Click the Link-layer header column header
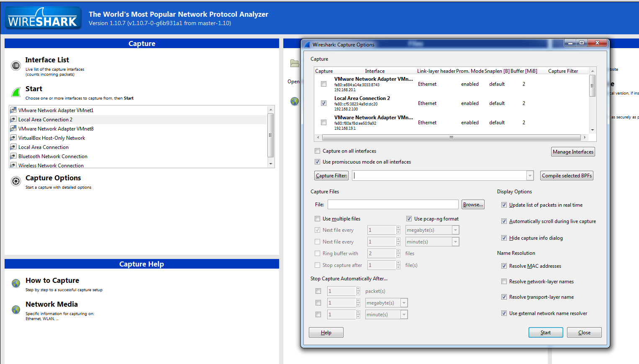 [x=436, y=71]
